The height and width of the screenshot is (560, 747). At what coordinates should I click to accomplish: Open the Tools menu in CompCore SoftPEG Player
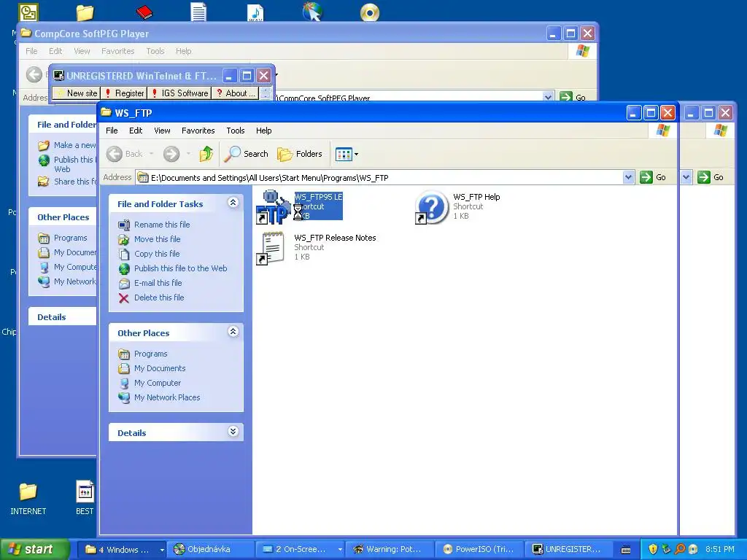155,51
